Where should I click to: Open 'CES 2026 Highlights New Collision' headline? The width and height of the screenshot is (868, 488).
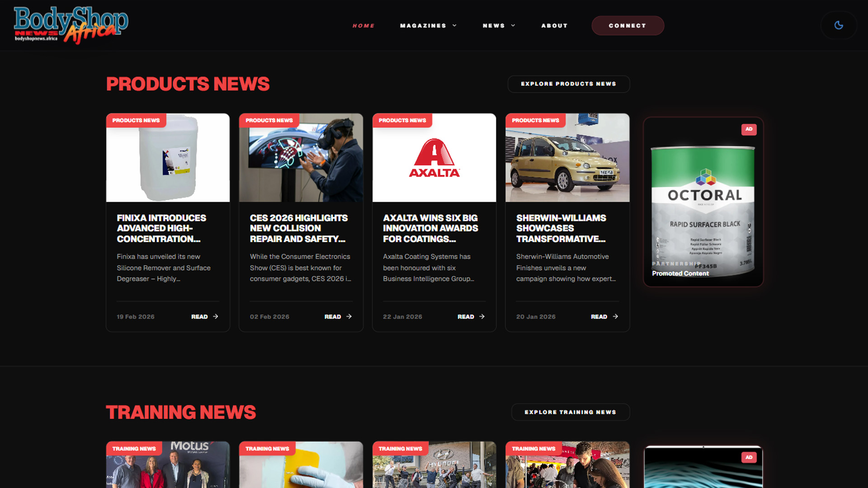[x=299, y=228]
